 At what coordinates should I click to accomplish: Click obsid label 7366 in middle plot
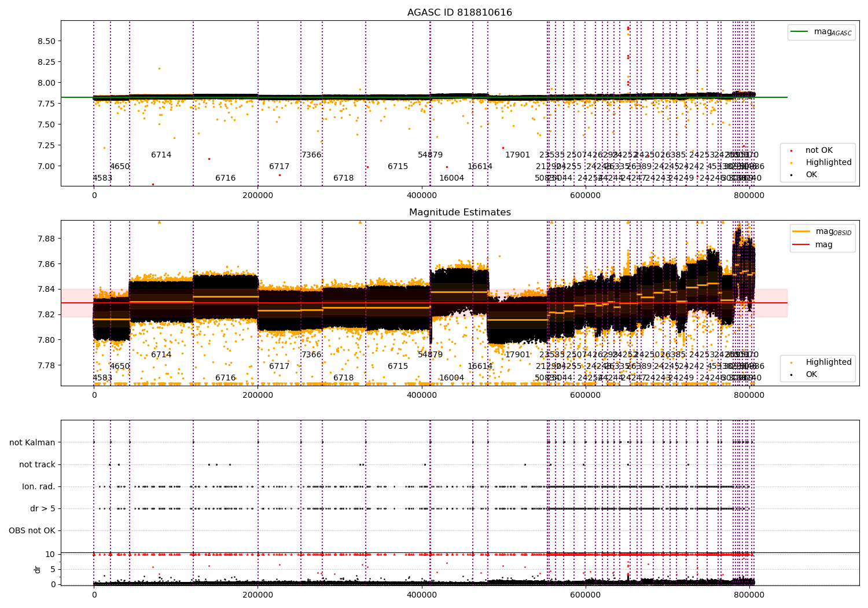coord(311,355)
